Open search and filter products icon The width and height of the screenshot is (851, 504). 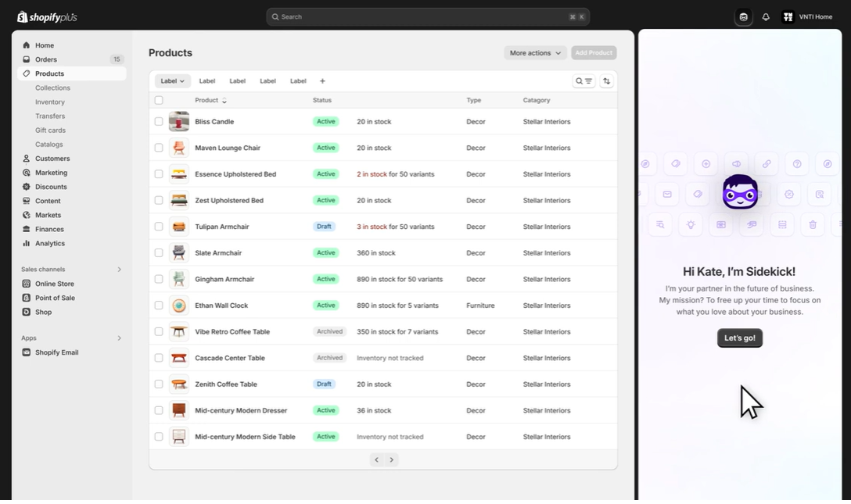coord(583,81)
